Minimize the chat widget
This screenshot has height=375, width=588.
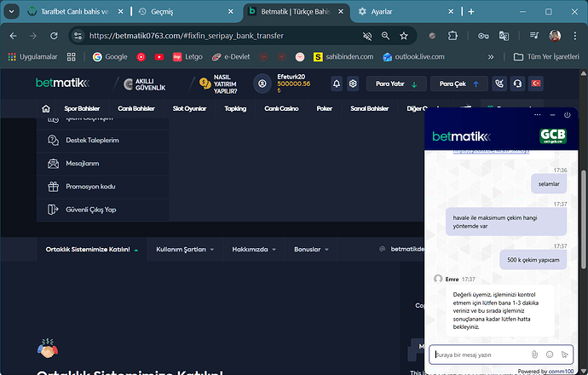click(x=552, y=115)
